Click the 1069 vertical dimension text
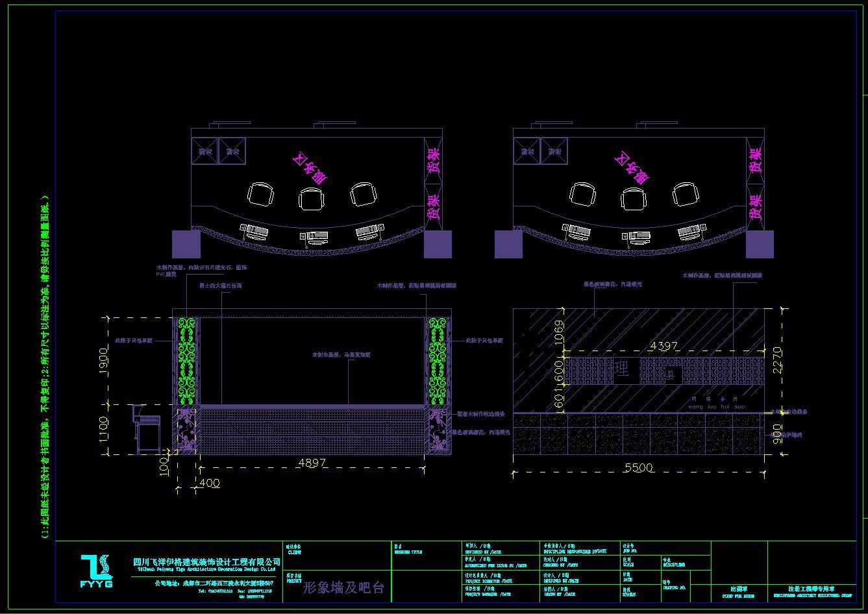 click(x=560, y=334)
